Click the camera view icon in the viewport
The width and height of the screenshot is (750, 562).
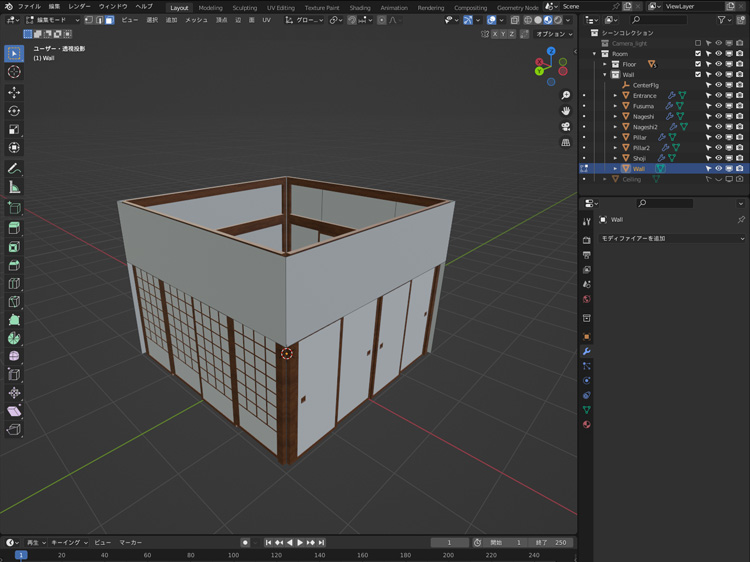tap(566, 127)
